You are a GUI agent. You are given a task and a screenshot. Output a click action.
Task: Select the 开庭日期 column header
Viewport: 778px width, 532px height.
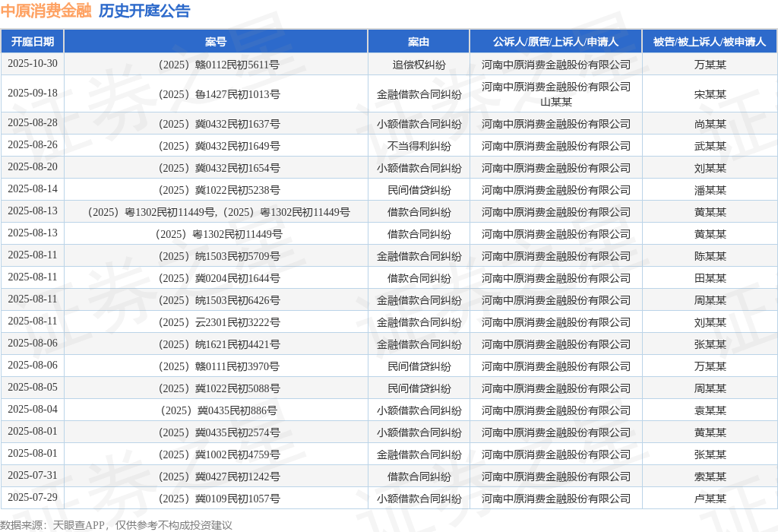[x=32, y=41]
